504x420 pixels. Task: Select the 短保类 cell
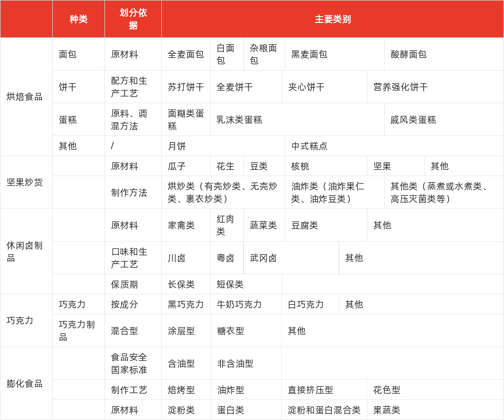click(x=246, y=284)
